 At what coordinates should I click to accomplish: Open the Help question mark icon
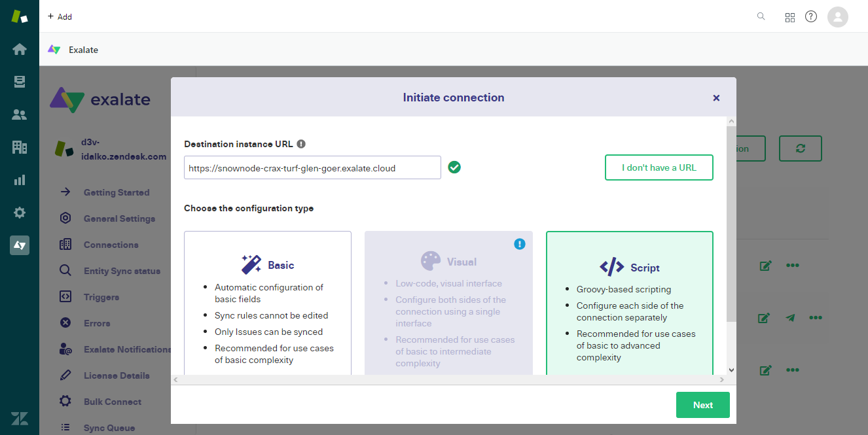811,16
